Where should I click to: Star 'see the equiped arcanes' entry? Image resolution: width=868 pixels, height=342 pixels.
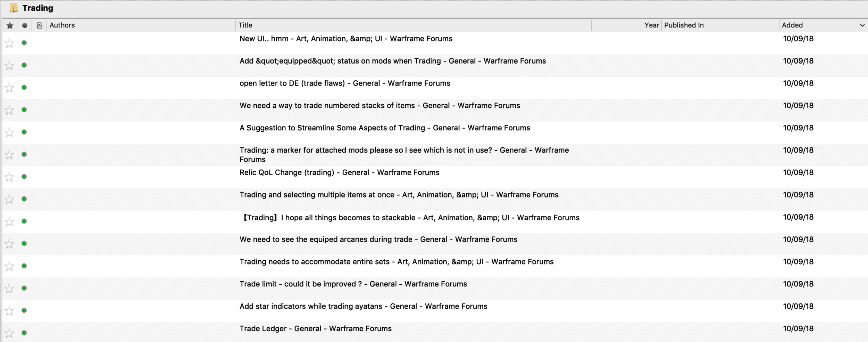point(9,244)
